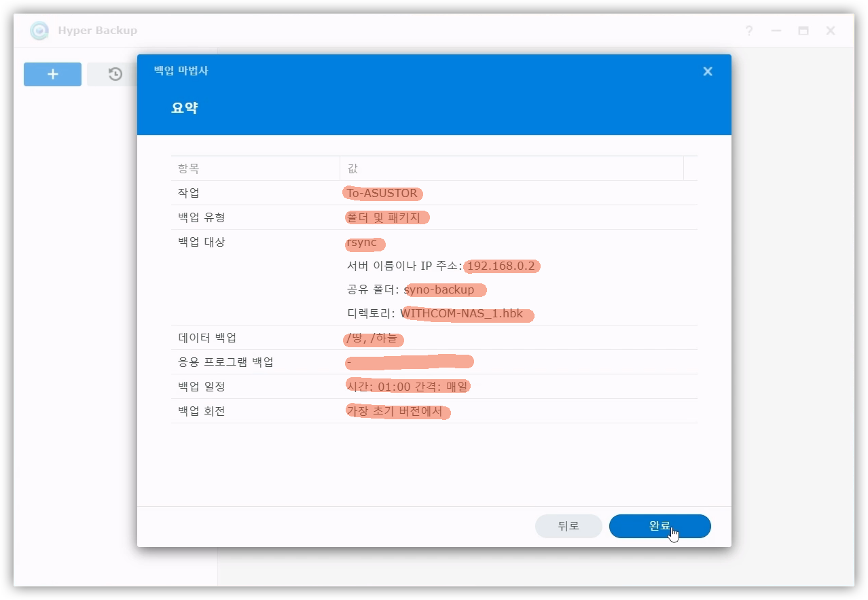This screenshot has width=868, height=600.
Task: Close the Hyper Backup application window
Action: [830, 31]
